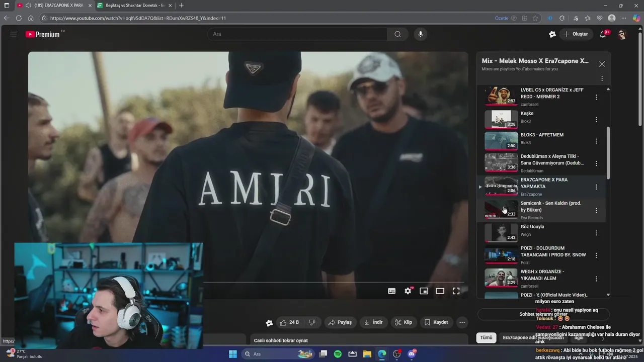Screen dimensions: 644x362
Task: Show next chips with the right arrow
Action: (x=603, y=338)
